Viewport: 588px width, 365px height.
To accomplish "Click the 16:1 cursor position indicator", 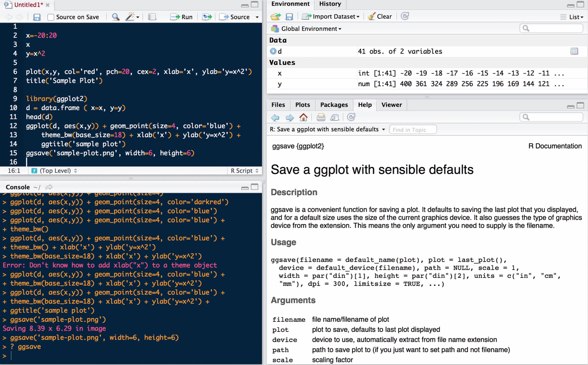I will click(x=14, y=171).
